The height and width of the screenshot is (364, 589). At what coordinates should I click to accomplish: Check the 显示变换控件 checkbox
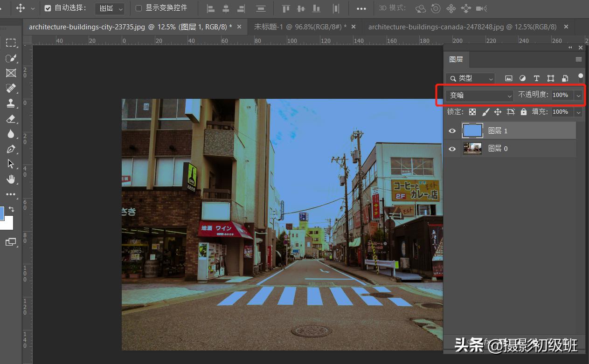139,8
